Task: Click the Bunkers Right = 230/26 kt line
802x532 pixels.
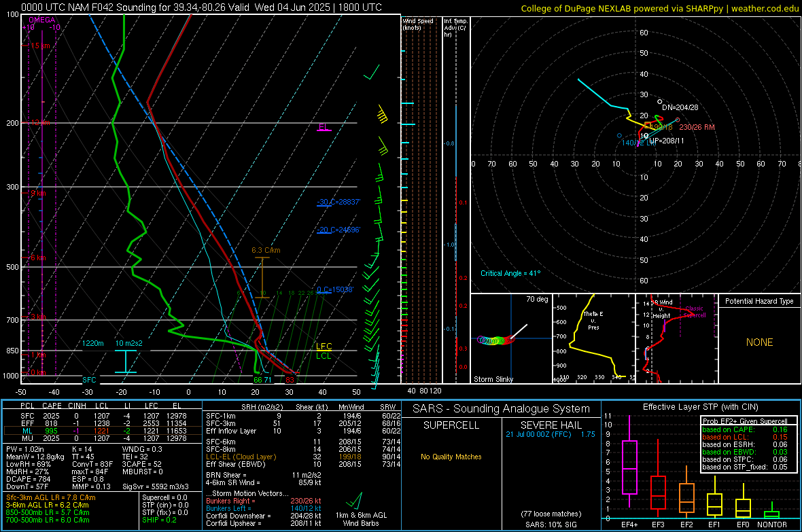Action: [x=264, y=501]
